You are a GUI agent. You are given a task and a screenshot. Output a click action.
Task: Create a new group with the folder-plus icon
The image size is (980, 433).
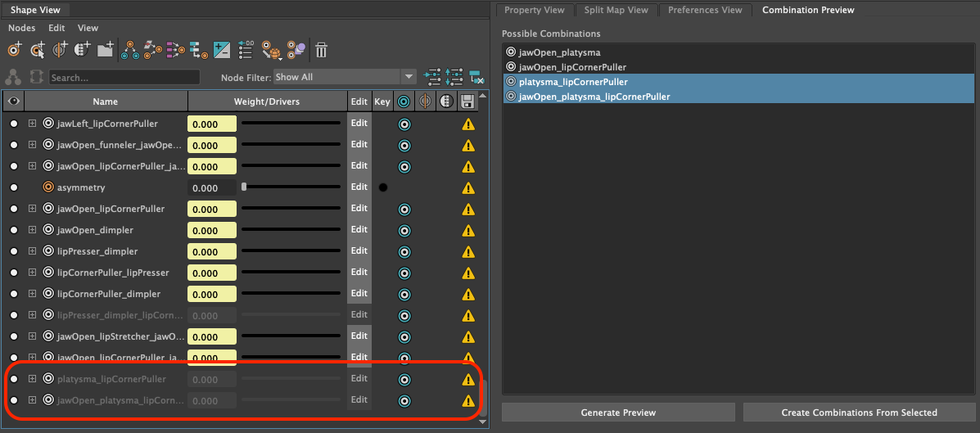tap(105, 49)
